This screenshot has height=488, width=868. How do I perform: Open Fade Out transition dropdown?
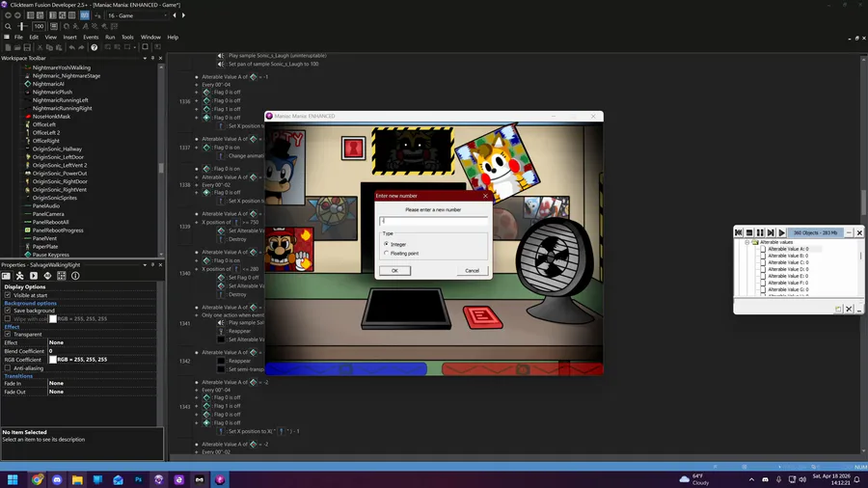(101, 392)
